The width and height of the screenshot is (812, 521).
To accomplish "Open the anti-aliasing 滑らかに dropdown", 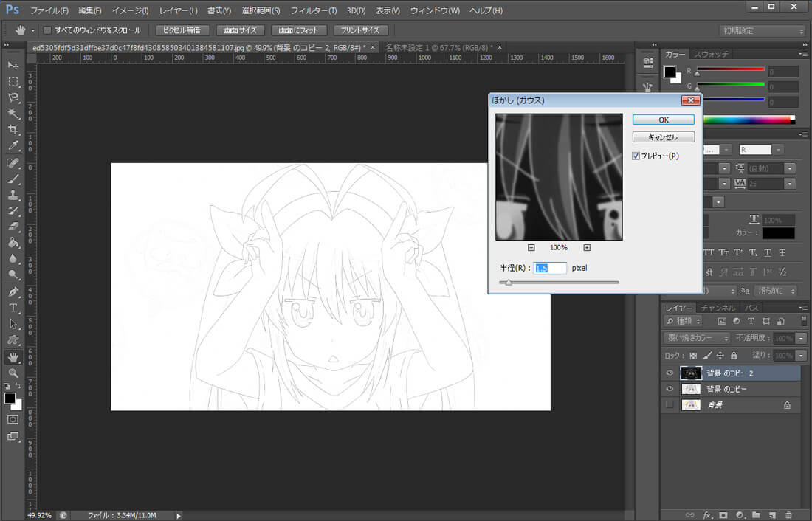I will (776, 291).
